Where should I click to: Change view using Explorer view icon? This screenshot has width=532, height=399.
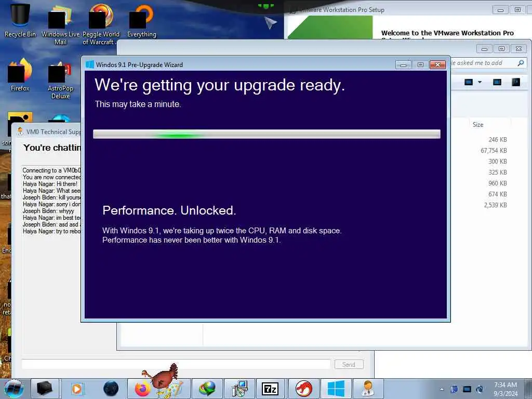469,82
